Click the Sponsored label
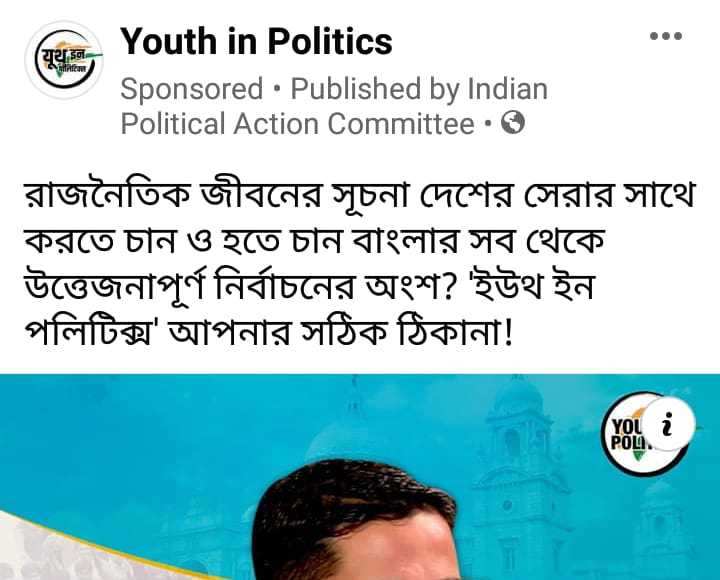The width and height of the screenshot is (720, 580). 191,88
